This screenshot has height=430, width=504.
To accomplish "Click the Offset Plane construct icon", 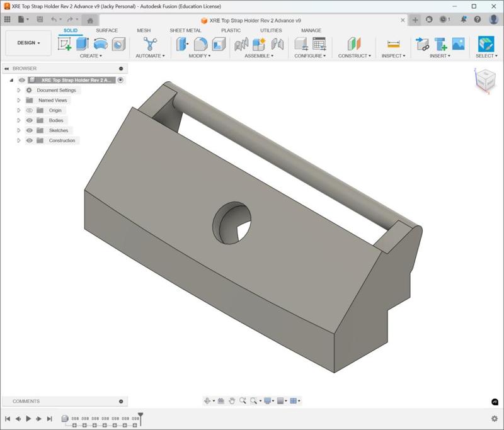I will coord(354,43).
